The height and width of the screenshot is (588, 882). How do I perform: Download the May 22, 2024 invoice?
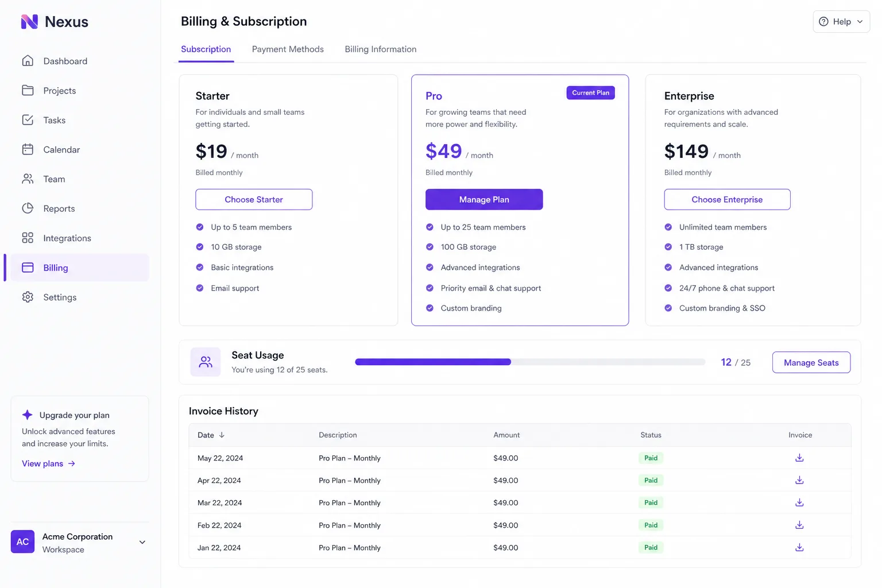[799, 458]
